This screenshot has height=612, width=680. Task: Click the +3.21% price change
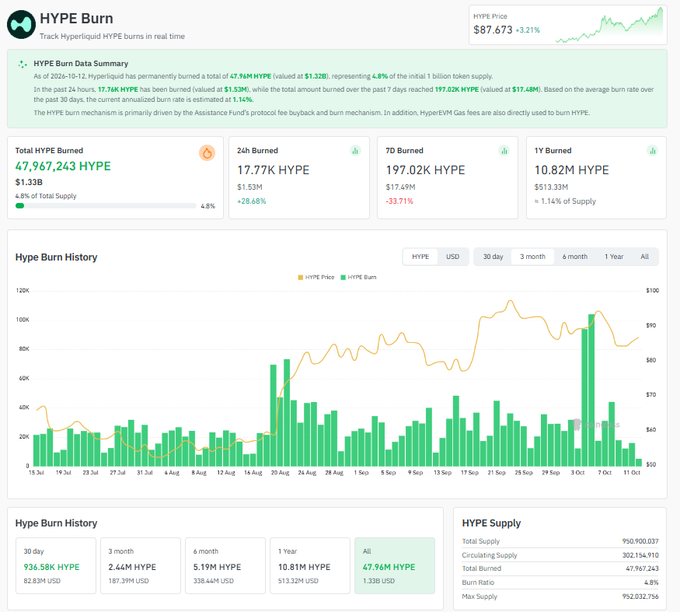click(x=527, y=30)
